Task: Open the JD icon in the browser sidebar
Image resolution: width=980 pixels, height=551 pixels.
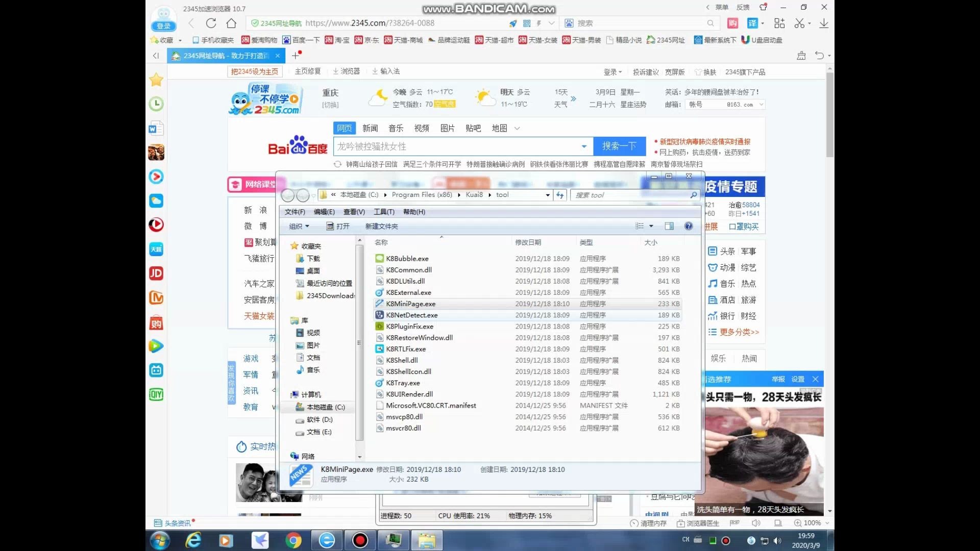Action: (x=156, y=273)
